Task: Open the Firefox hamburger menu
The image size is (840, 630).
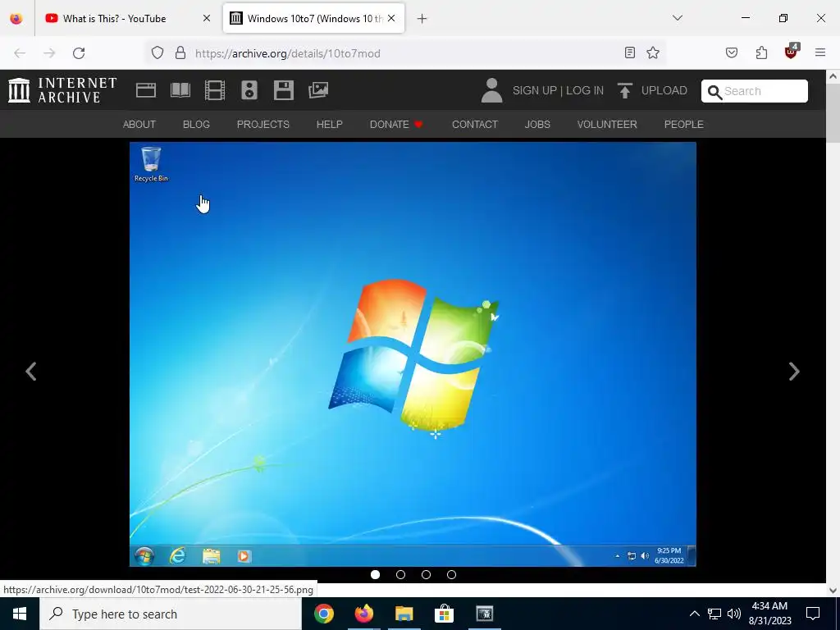Action: 820,52
